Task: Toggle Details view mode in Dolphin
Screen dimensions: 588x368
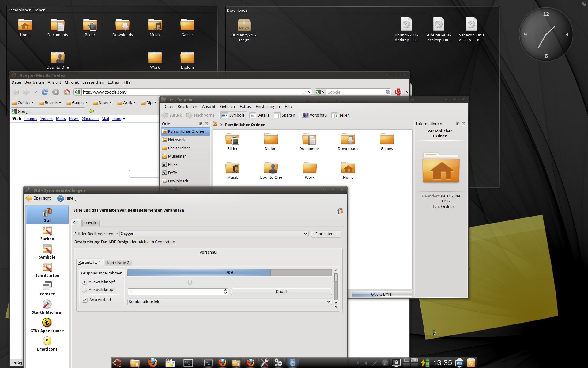Action: point(259,115)
